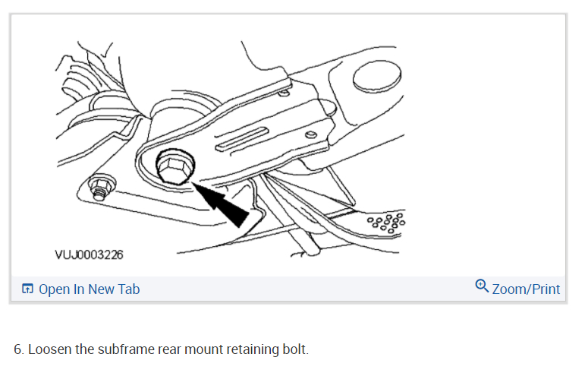Click the large oval hole on the arm
This screenshot has width=588, height=376.
pos(377,77)
